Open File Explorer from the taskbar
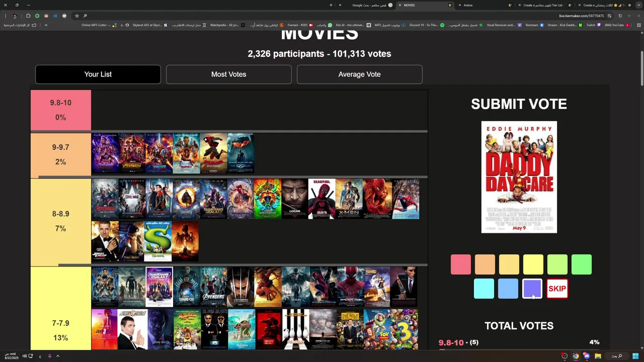 [598, 356]
